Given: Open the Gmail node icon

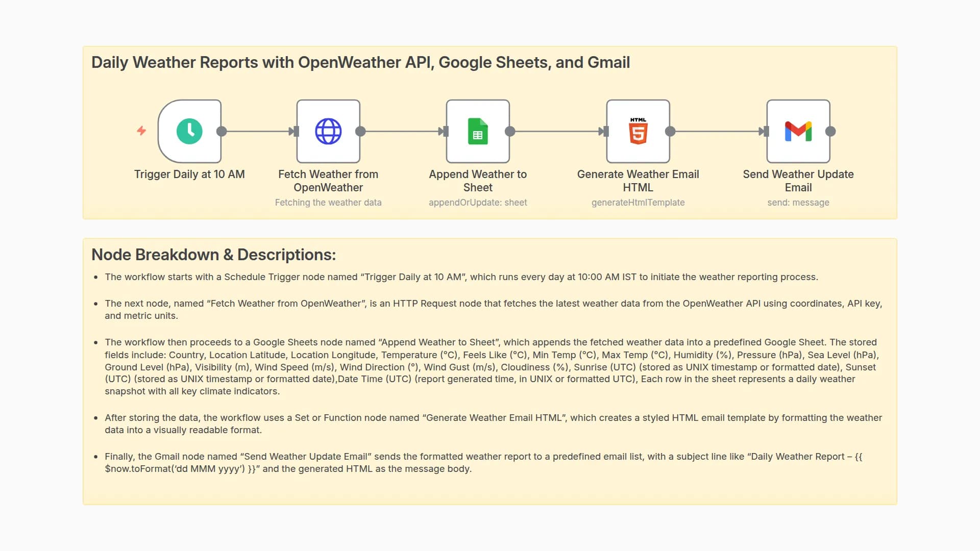Looking at the screenshot, I should click(798, 132).
